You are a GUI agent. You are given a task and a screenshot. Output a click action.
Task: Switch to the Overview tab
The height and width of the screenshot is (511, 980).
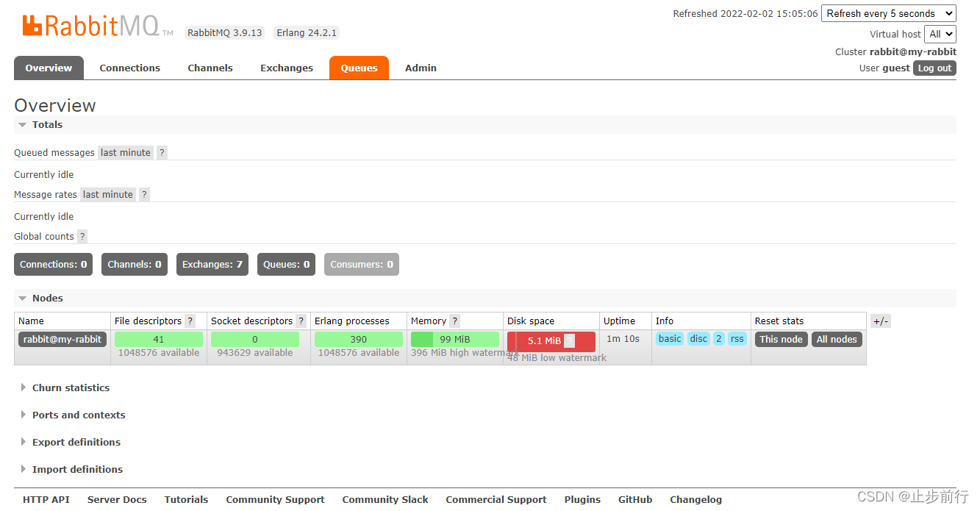click(x=49, y=68)
